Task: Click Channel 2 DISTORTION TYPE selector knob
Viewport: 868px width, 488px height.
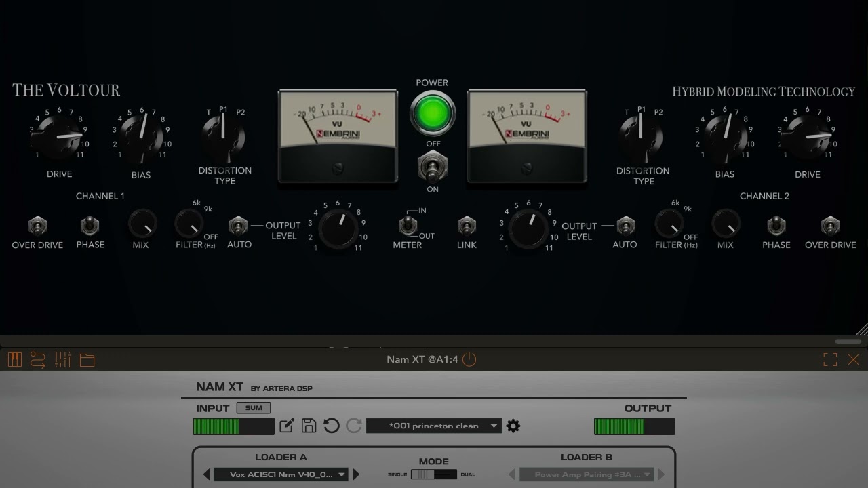Action: pos(642,136)
